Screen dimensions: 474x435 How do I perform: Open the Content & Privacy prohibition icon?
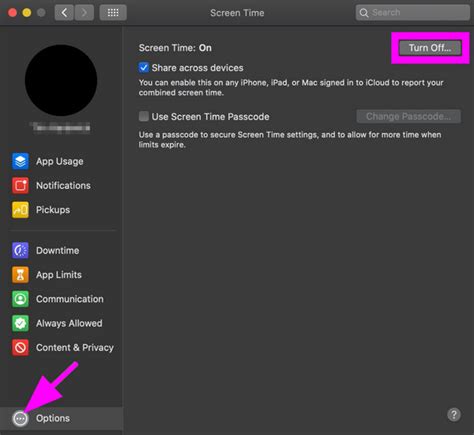pyautogui.click(x=20, y=348)
